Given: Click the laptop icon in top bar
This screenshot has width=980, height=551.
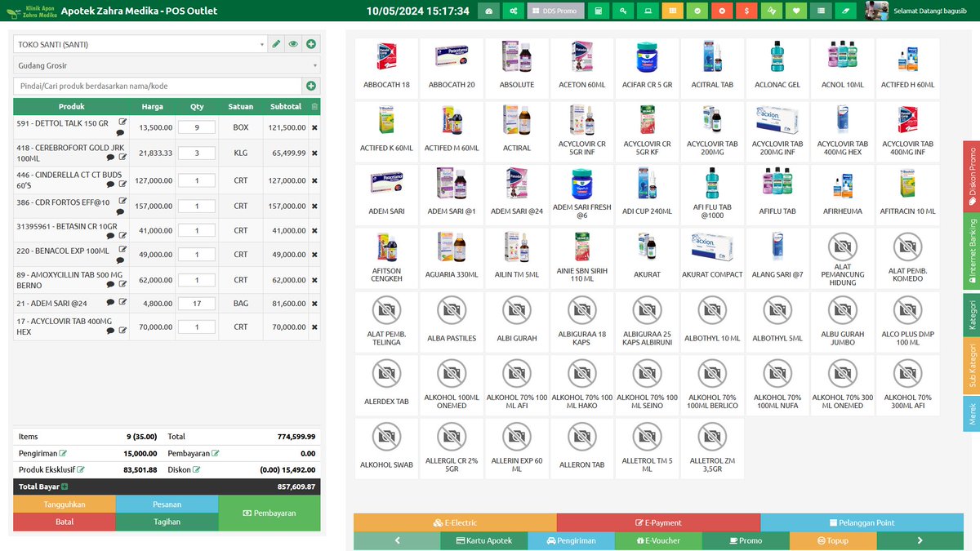Looking at the screenshot, I should coord(648,11).
